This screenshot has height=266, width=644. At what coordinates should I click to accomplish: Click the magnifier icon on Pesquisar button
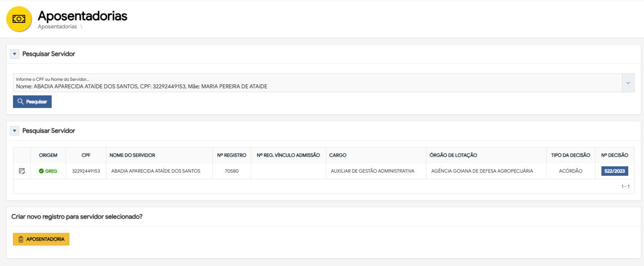point(20,102)
